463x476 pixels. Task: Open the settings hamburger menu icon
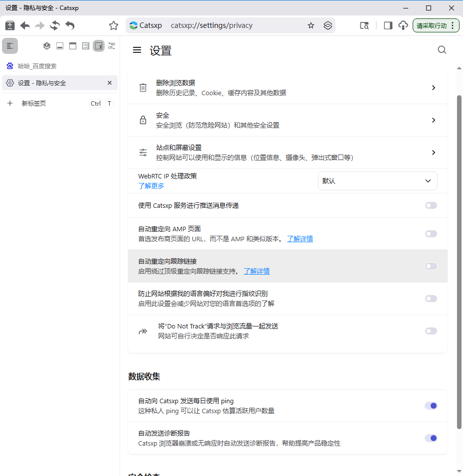137,49
